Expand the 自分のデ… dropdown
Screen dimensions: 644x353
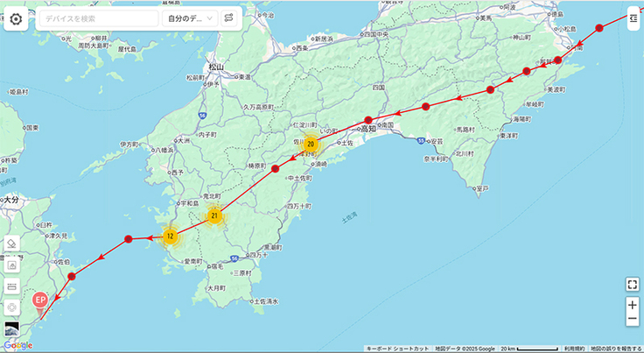point(190,18)
